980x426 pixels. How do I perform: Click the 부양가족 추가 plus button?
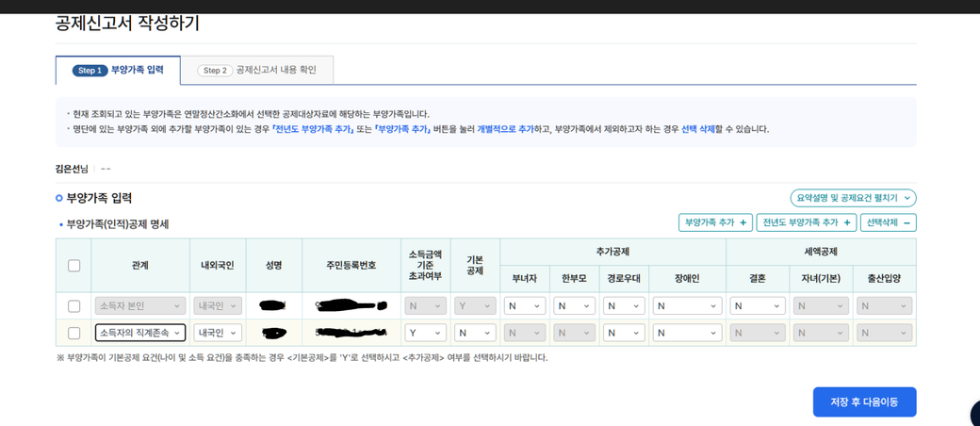click(x=715, y=222)
